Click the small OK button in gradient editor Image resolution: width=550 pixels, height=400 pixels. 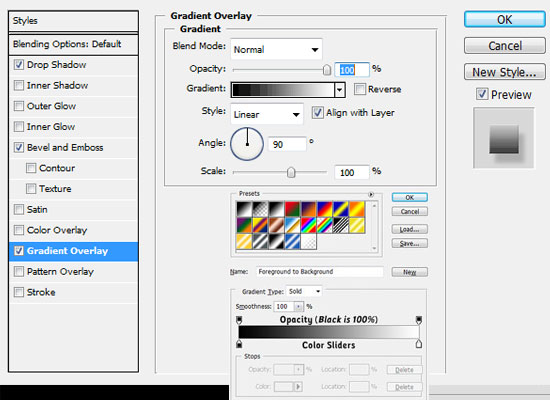(x=410, y=197)
